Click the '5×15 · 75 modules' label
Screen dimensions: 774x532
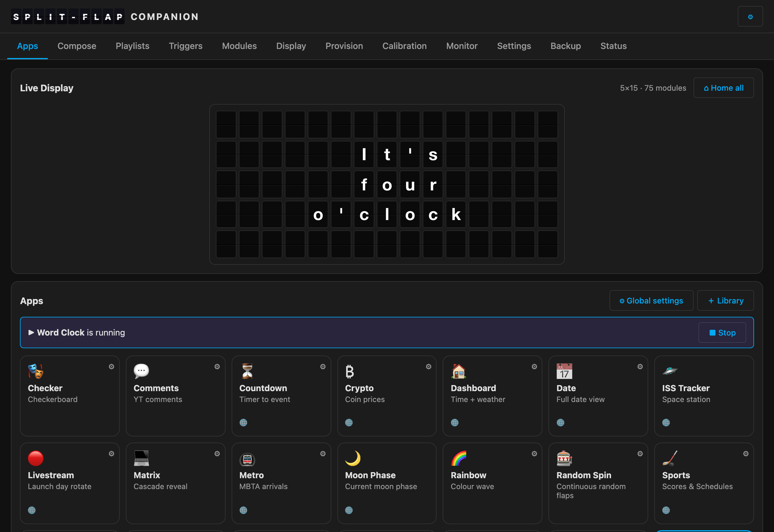tap(653, 88)
